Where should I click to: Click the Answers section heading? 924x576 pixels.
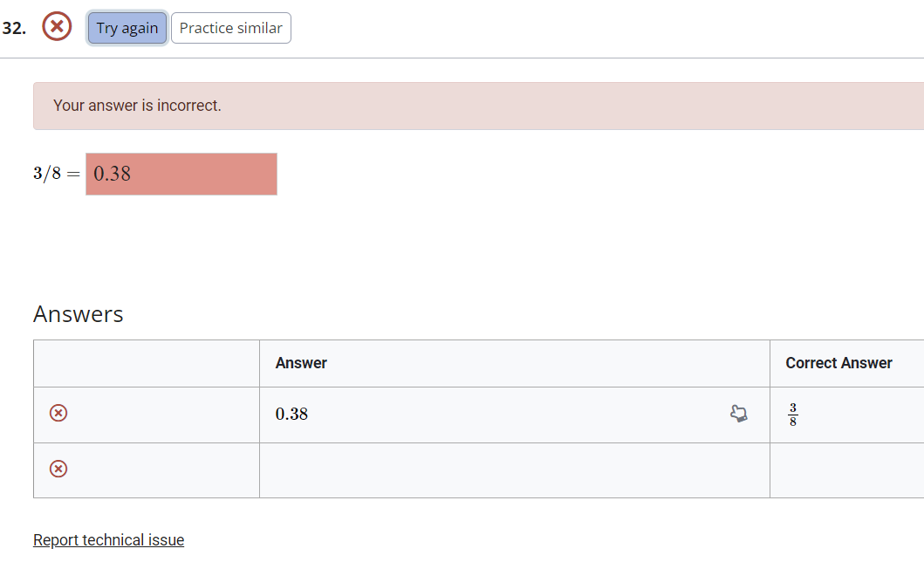point(79,314)
